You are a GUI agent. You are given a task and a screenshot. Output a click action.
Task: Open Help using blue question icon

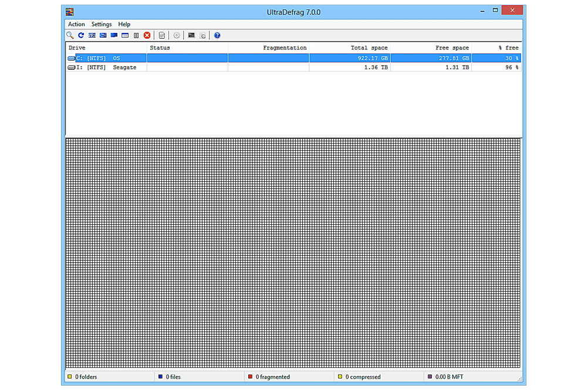pyautogui.click(x=217, y=36)
